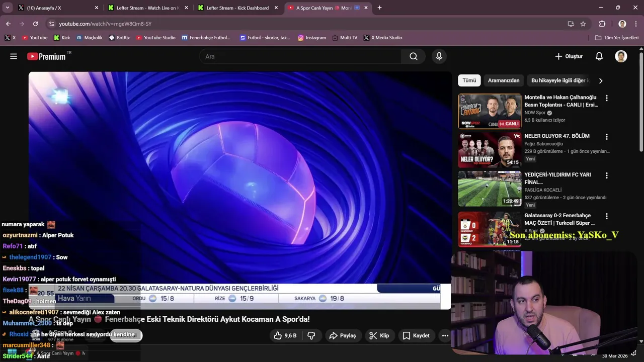Image resolution: width=644 pixels, height=362 pixels.
Task: Select the Aramanızdan filter chip
Action: (504, 80)
